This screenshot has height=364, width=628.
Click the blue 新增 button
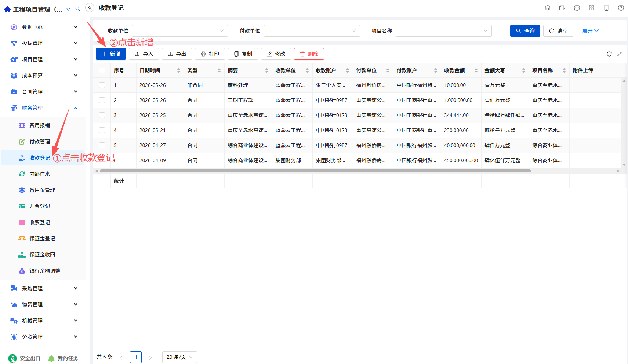tap(111, 54)
